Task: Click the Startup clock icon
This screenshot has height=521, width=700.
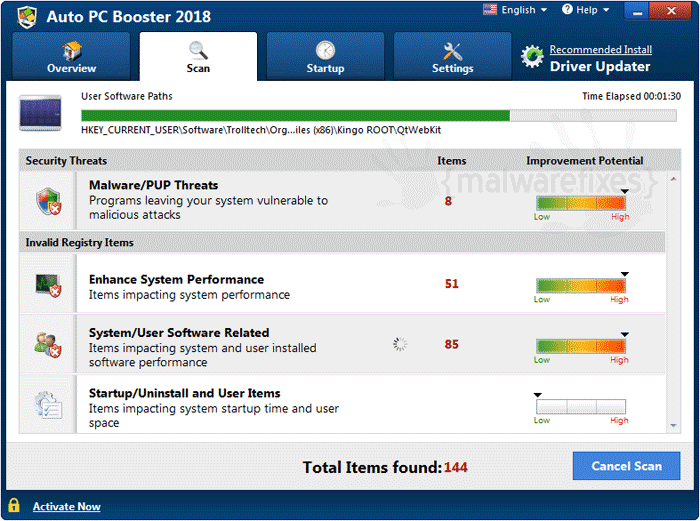Action: tap(325, 50)
